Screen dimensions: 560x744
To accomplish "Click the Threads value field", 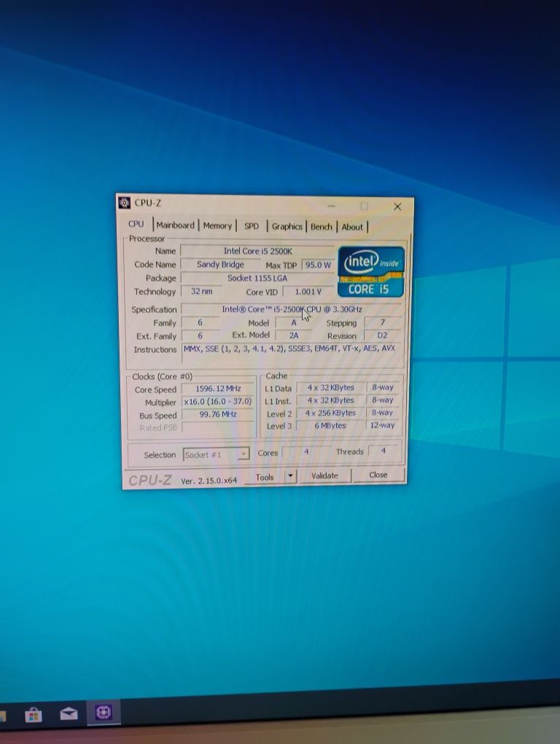I will tap(383, 451).
